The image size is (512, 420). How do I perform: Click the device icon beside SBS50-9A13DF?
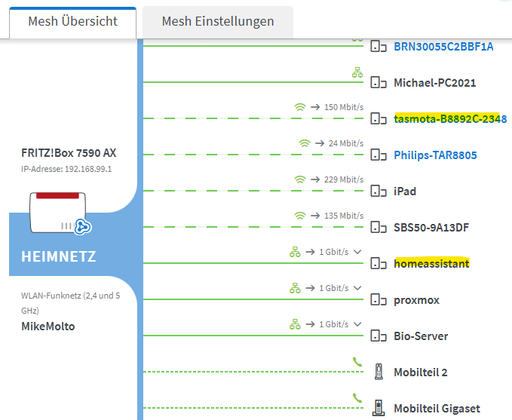[x=379, y=227]
